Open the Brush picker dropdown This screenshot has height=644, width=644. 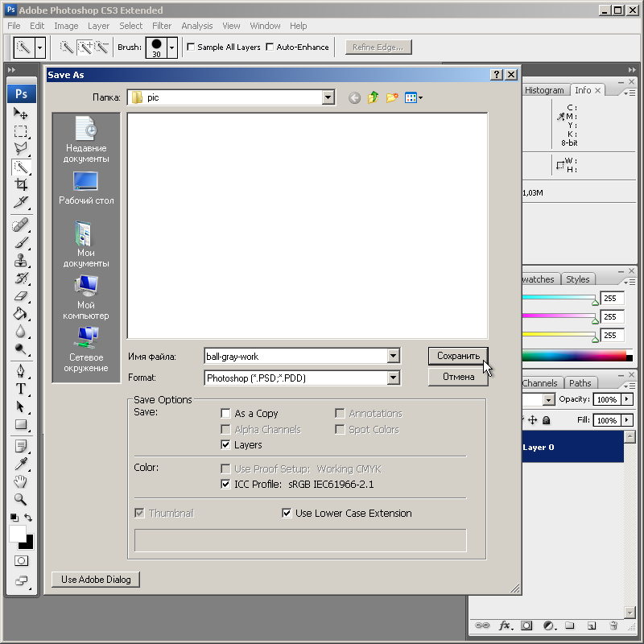pyautogui.click(x=172, y=47)
